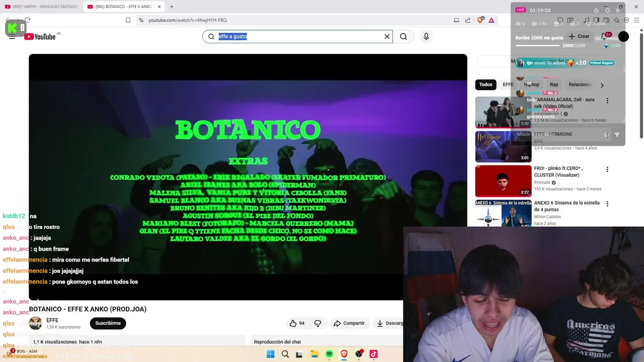This screenshot has height=362, width=644.
Task: Open the FRO! - plinko video thumbnail
Action: pyautogui.click(x=503, y=181)
